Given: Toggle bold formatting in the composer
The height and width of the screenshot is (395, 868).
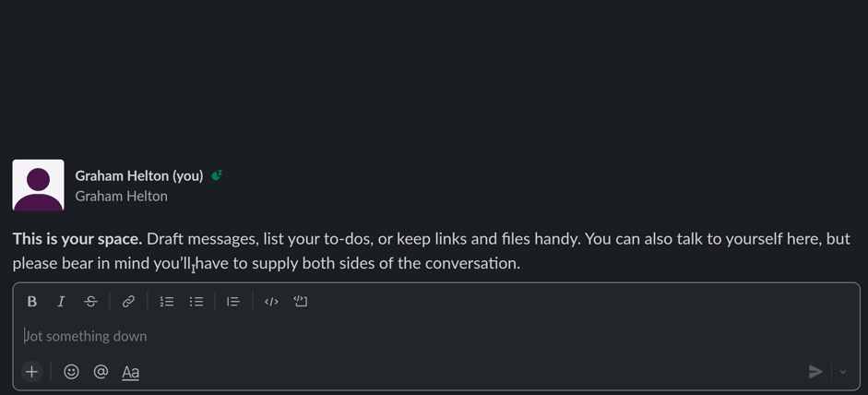Looking at the screenshot, I should (x=31, y=301).
